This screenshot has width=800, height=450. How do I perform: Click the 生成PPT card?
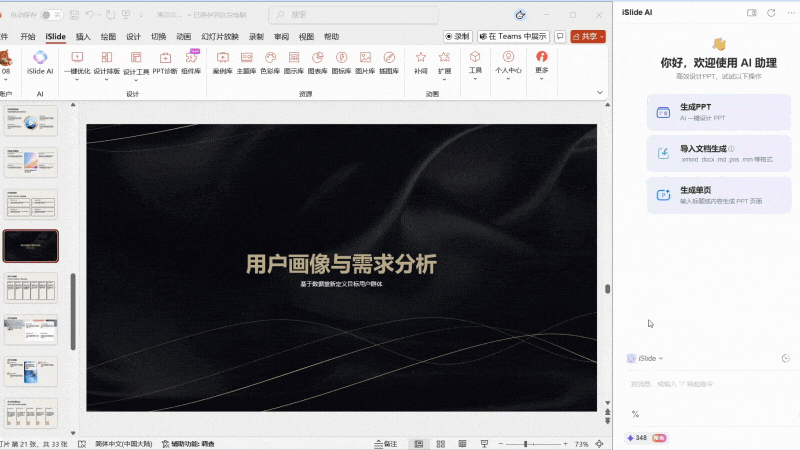coord(719,112)
